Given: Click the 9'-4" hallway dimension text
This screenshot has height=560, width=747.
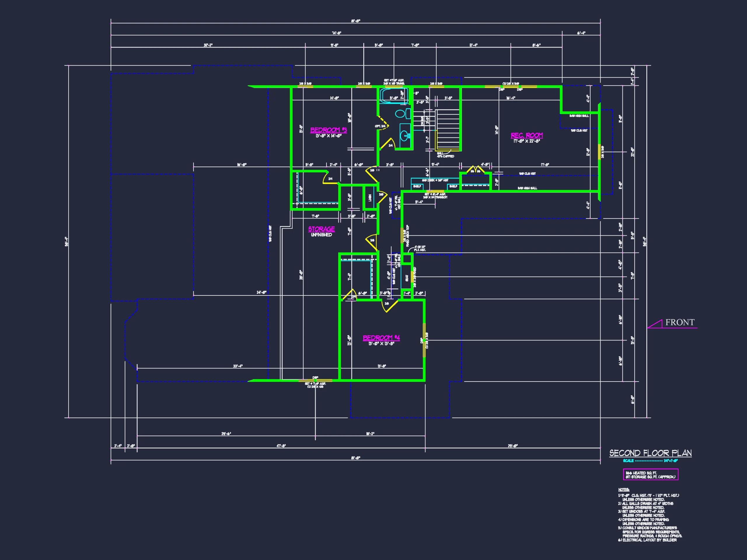Looking at the screenshot, I should 435,164.
